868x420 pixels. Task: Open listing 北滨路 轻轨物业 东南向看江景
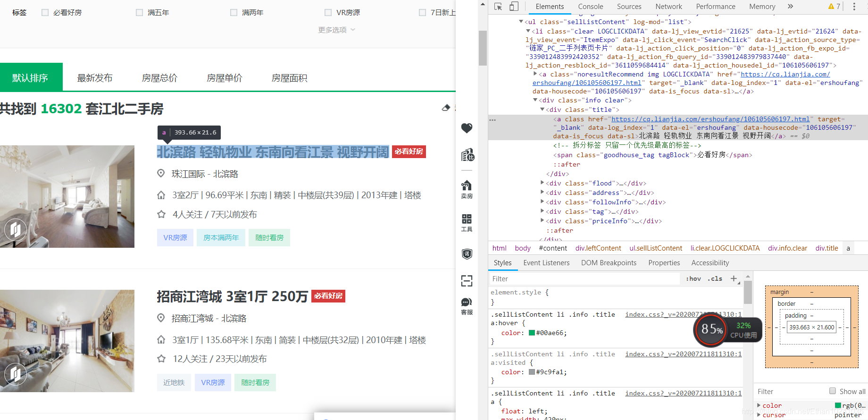point(273,152)
